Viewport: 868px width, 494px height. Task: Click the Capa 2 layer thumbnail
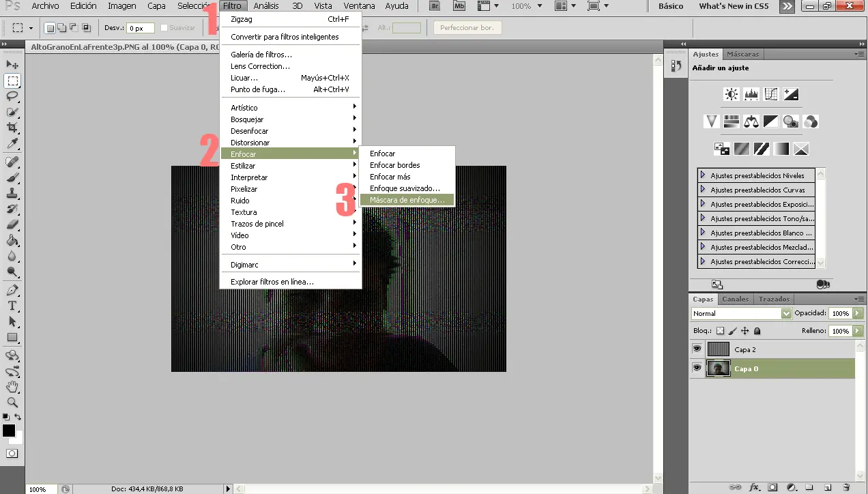coord(719,349)
